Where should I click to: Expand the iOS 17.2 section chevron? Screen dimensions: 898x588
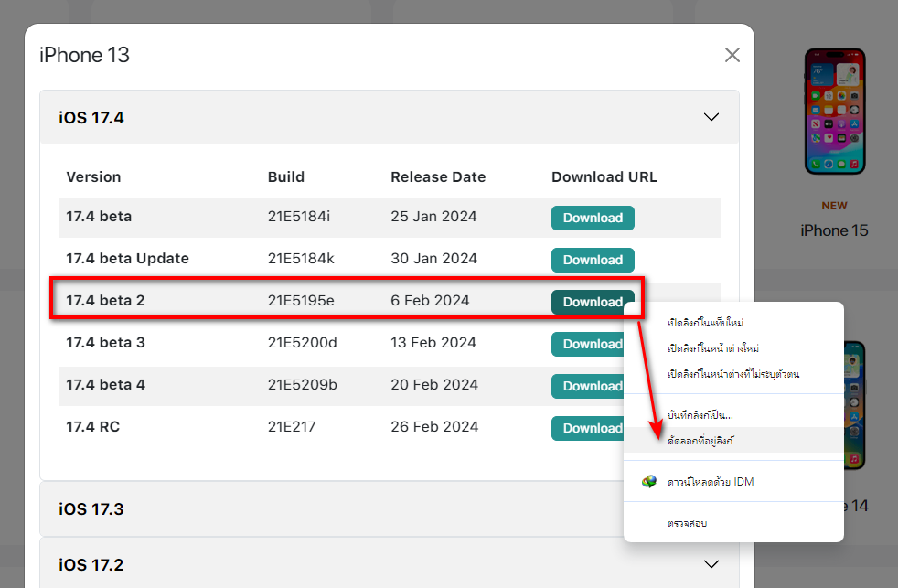click(711, 564)
